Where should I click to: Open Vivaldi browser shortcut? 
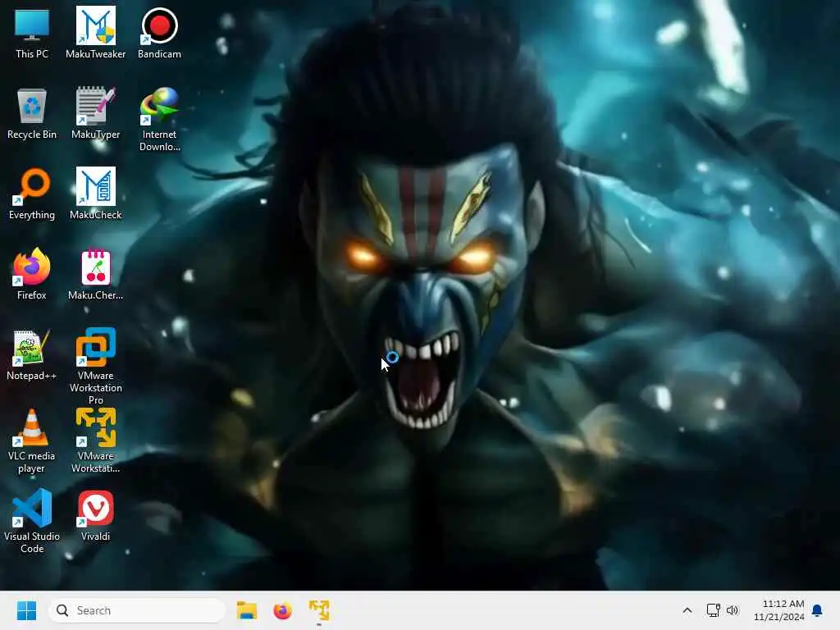(95, 515)
